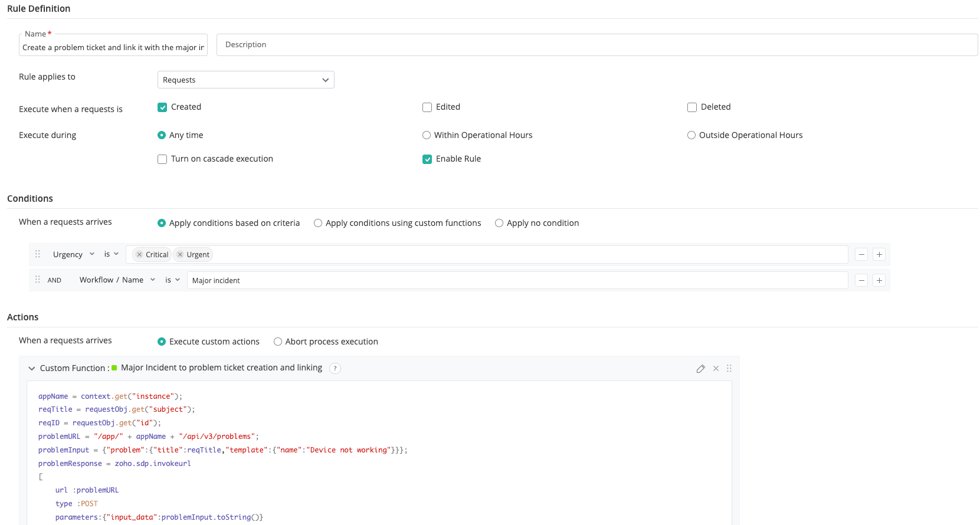This screenshot has width=980, height=525.
Task: Click the custom function drag handle icon
Action: click(x=729, y=369)
